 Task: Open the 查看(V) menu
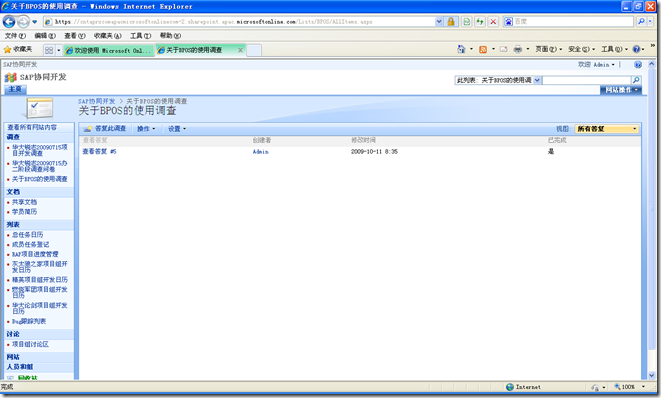[x=75, y=36]
